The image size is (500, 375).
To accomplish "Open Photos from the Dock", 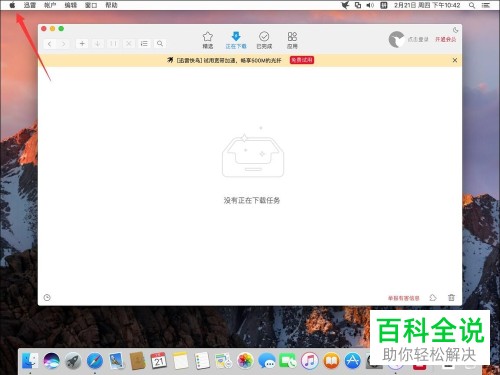I will (245, 360).
